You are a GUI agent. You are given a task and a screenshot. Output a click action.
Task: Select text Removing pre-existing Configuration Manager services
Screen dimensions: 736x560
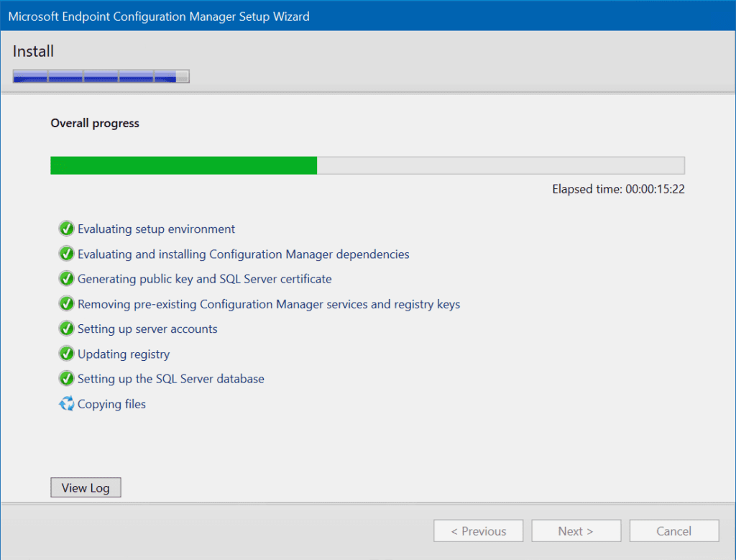coord(269,304)
